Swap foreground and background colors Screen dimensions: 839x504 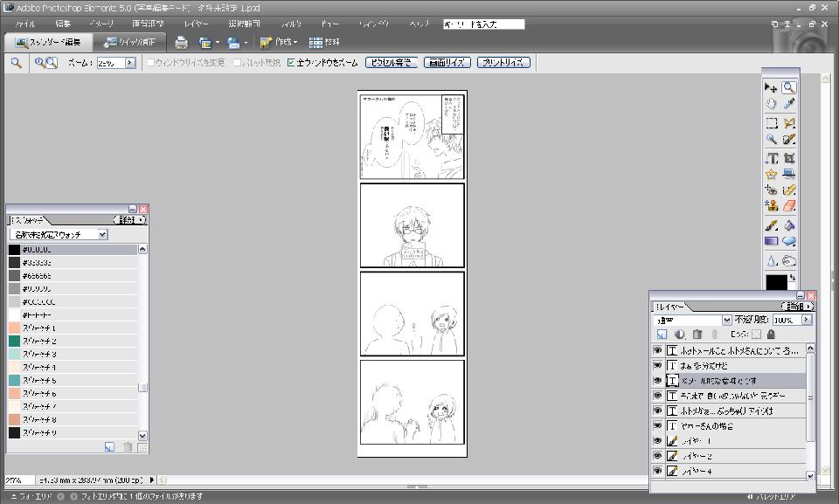793,278
